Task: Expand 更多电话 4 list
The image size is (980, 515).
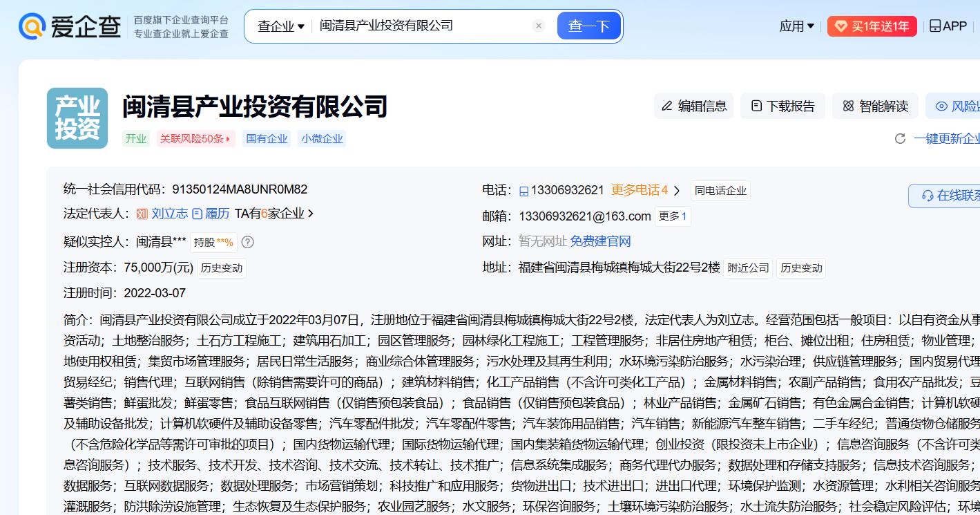Action: [x=646, y=190]
